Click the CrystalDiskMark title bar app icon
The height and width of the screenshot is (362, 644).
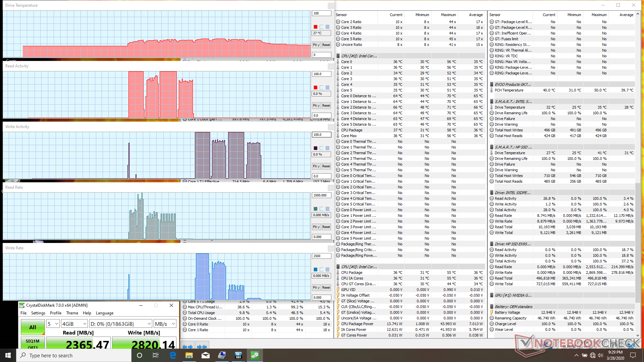22,305
